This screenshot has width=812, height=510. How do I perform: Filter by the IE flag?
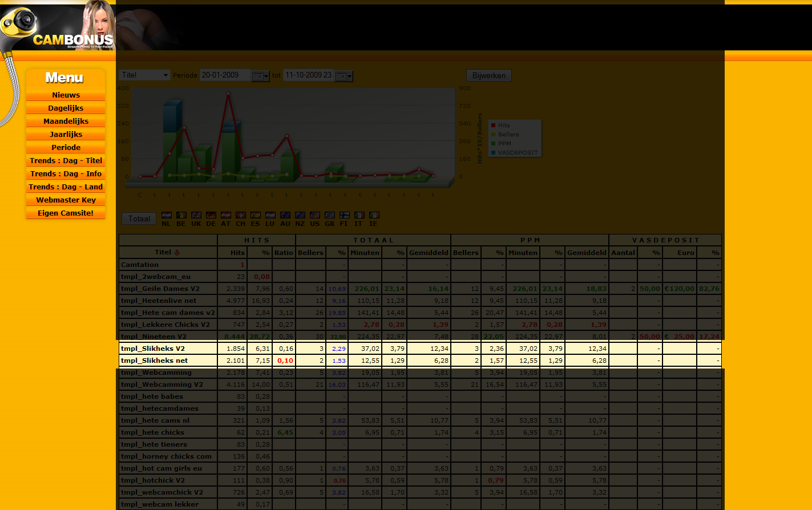coord(374,215)
